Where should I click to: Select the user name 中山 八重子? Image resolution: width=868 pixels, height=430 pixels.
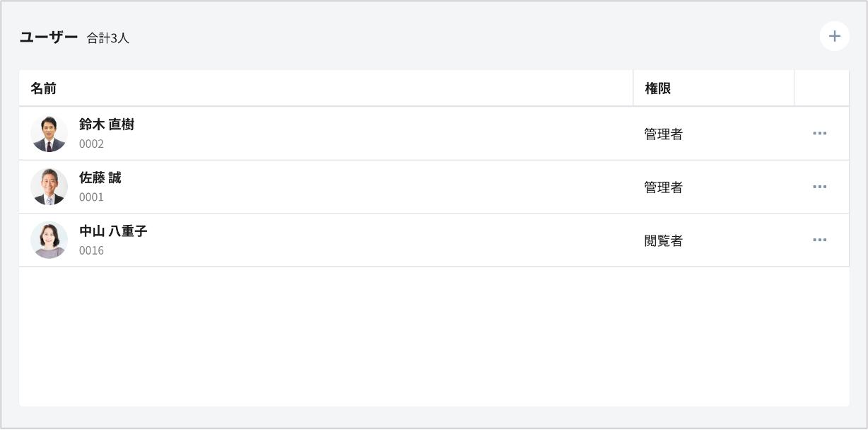(113, 231)
